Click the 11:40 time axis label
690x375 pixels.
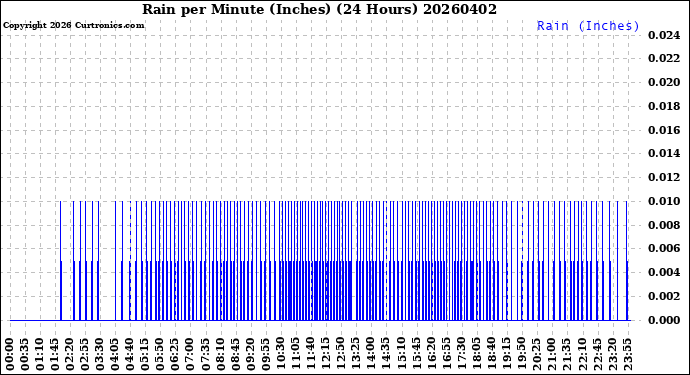[311, 354]
